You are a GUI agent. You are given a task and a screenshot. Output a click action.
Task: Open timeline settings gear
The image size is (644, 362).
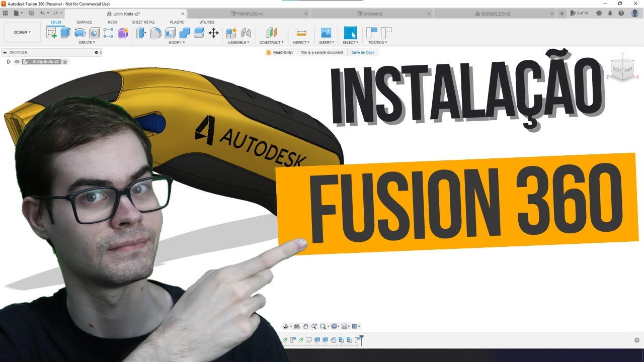click(x=636, y=340)
